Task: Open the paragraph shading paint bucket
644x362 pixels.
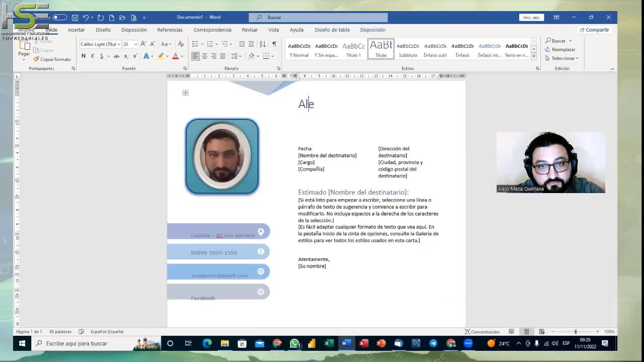Action: pyautogui.click(x=252, y=56)
